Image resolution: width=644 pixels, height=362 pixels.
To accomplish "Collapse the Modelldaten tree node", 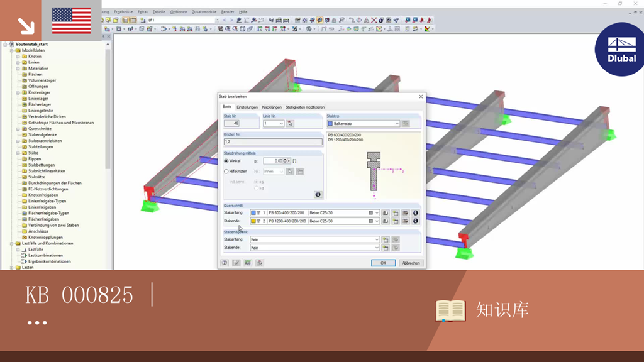I will [x=12, y=50].
